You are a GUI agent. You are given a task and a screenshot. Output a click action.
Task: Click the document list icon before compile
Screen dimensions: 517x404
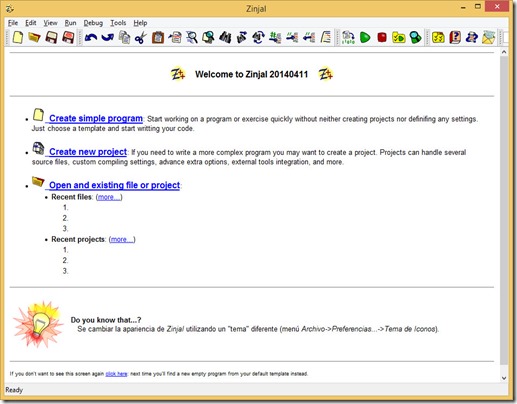[x=326, y=37]
